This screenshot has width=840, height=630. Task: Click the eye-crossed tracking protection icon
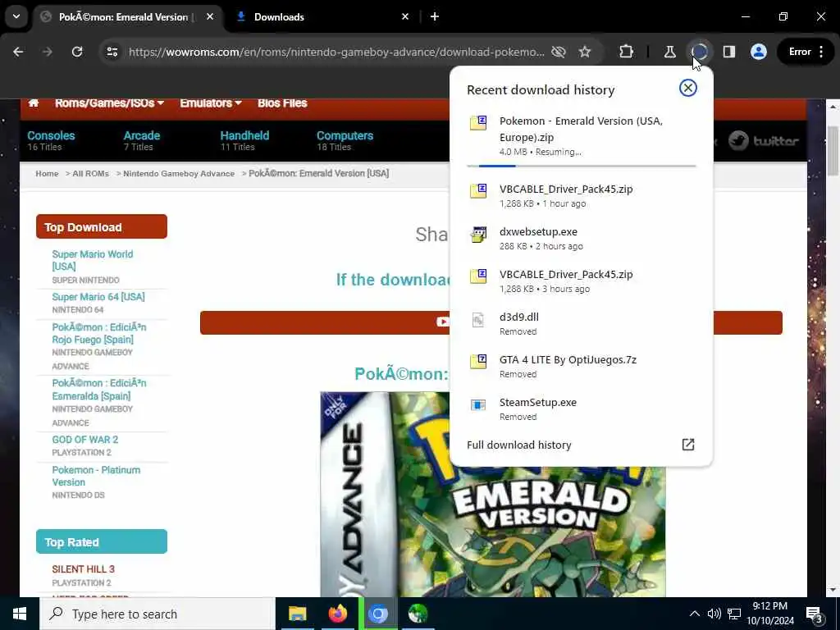point(558,52)
